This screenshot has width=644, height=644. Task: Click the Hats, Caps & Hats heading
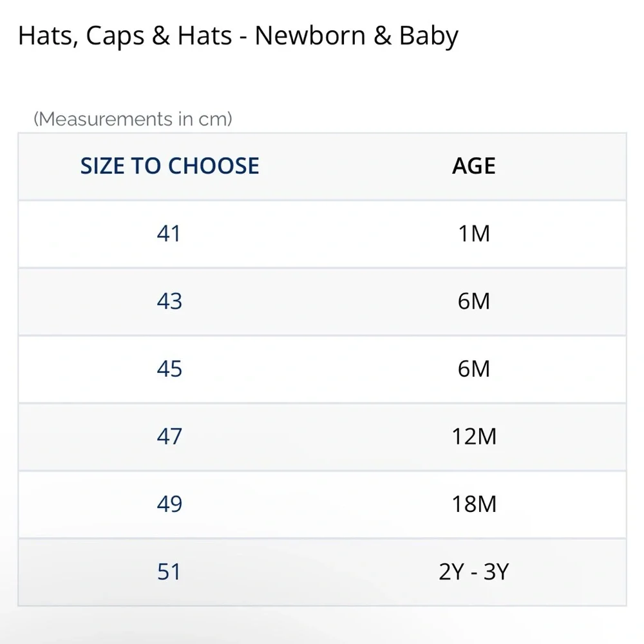click(x=126, y=35)
